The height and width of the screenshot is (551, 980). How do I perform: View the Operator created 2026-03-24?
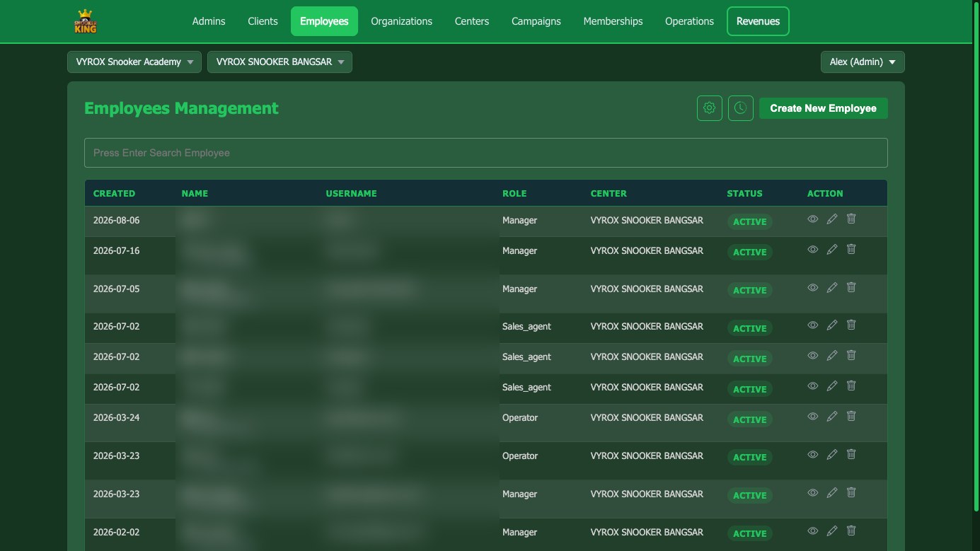[x=812, y=417]
